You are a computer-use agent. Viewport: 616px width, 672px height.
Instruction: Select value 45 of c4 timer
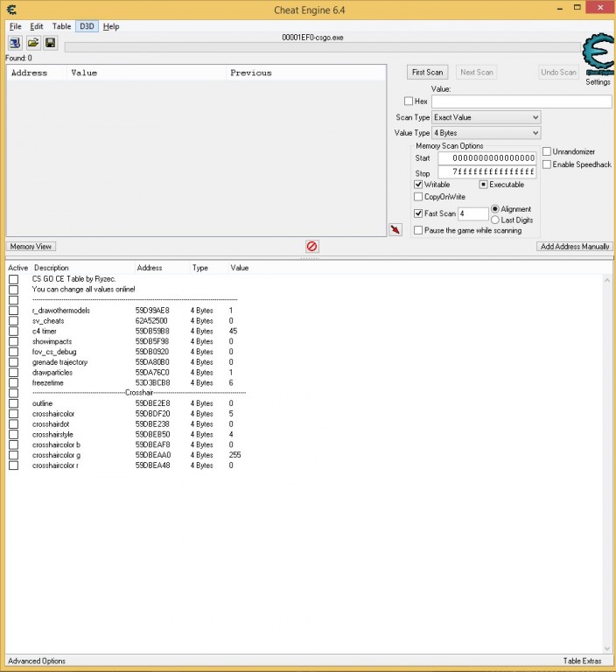coord(234,331)
